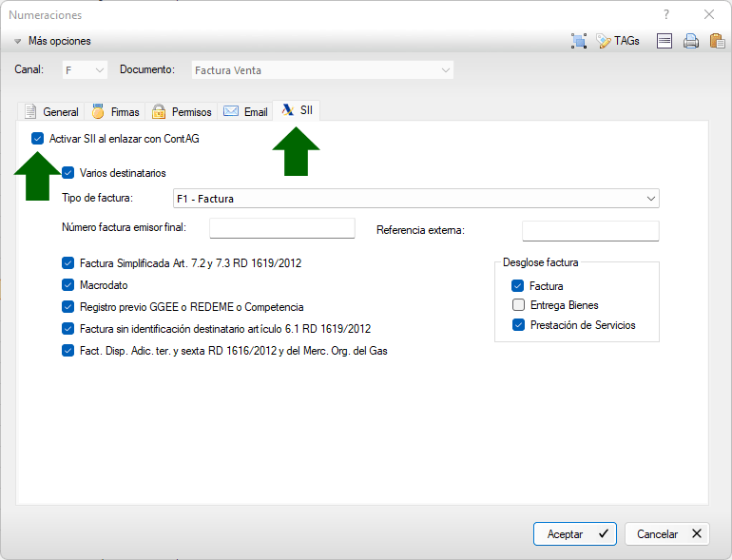The image size is (732, 560).
Task: Enable Entrega Bienes checkbox
Action: (518, 305)
